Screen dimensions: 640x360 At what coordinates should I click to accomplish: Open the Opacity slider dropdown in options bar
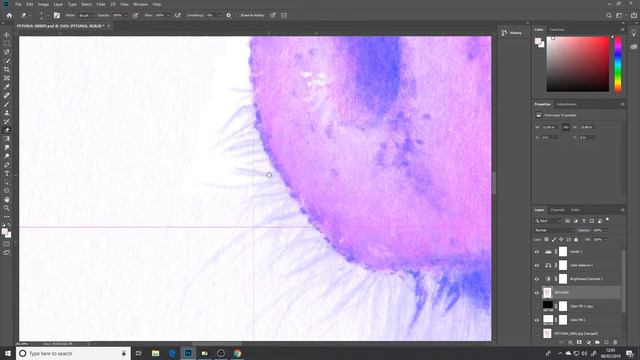tap(126, 15)
